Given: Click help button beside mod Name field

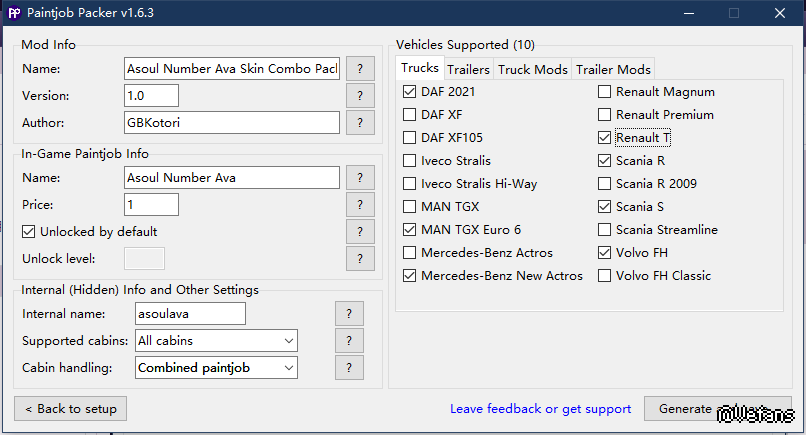Looking at the screenshot, I should 360,69.
